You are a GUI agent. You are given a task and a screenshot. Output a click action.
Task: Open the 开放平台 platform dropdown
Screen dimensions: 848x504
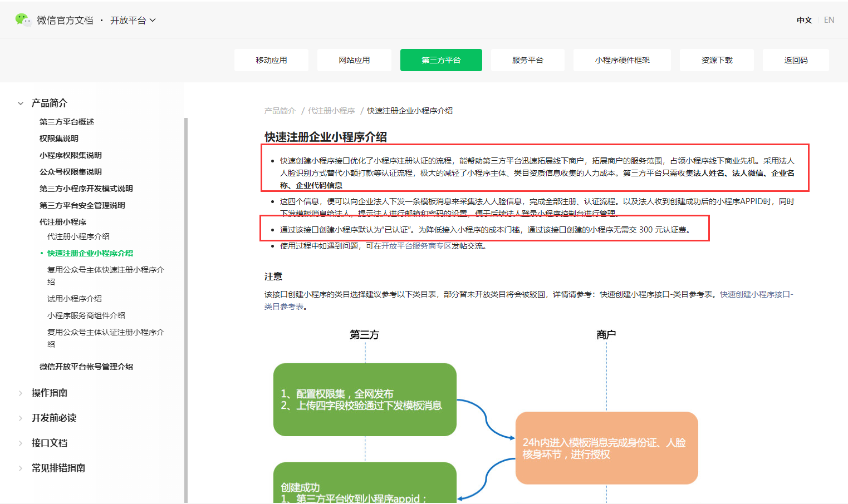(133, 20)
